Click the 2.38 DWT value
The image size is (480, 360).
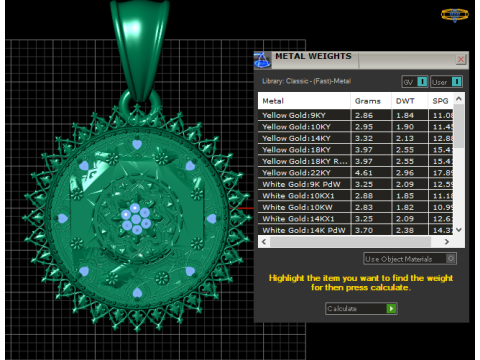(x=405, y=230)
